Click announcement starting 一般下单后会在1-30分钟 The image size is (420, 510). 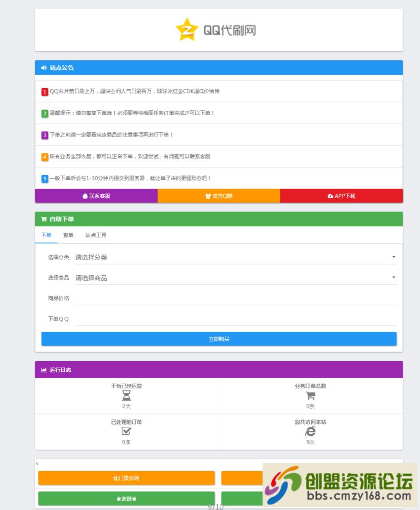pyautogui.click(x=130, y=178)
